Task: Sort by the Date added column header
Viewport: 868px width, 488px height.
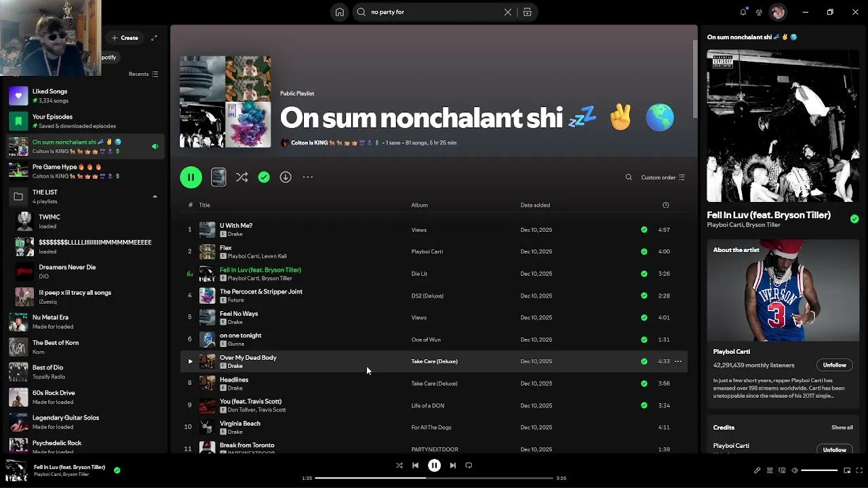Action: pyautogui.click(x=535, y=205)
